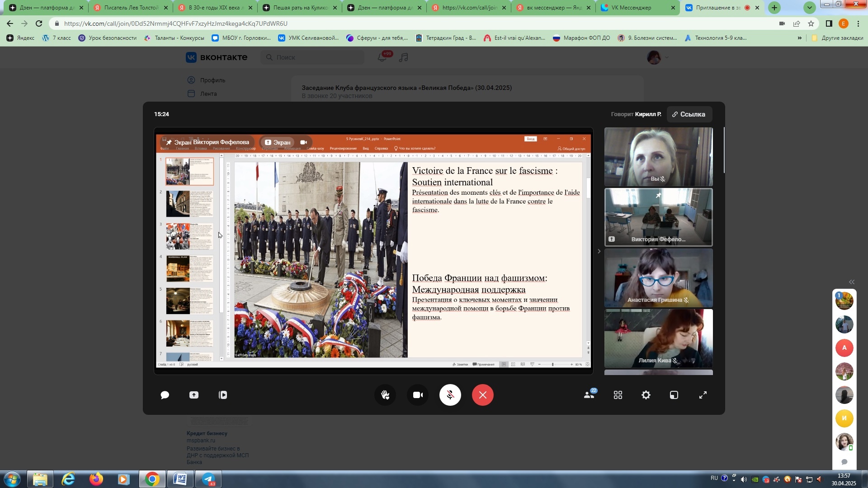The image size is (868, 488).
Task: Click the share screen icon
Action: (x=194, y=395)
